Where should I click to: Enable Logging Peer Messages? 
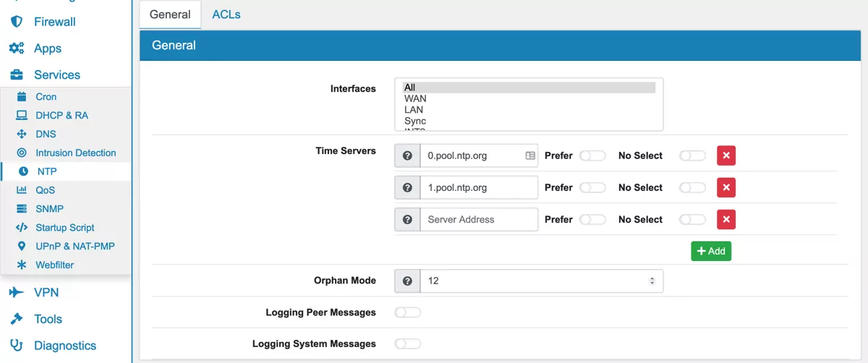408,312
